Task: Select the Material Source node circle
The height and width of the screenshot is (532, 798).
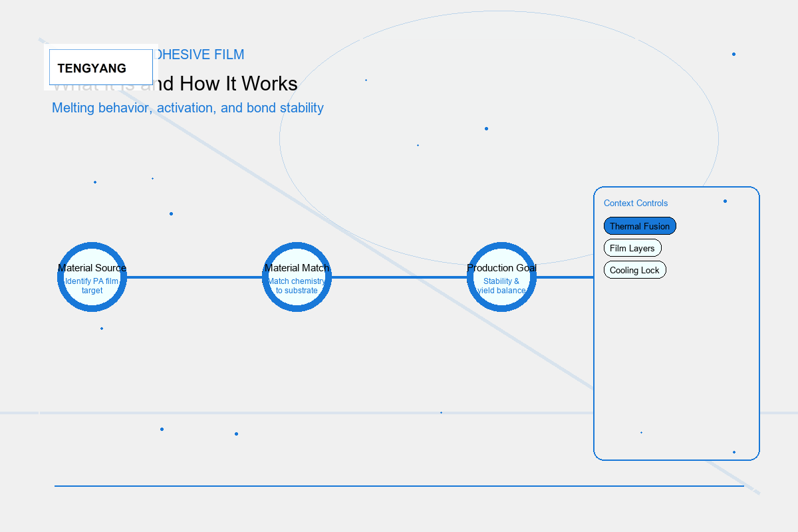Action: coord(92,277)
